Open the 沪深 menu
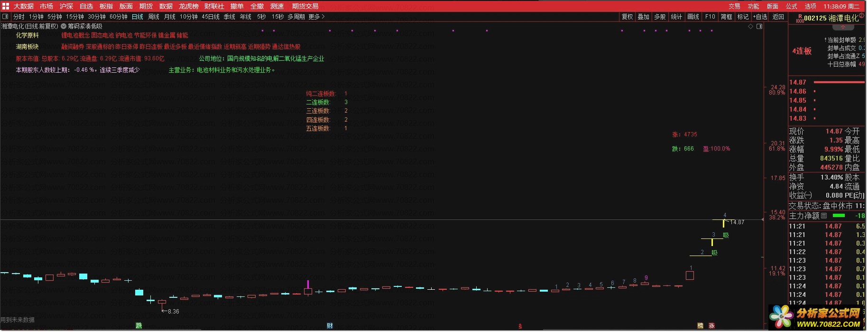 click(x=66, y=6)
